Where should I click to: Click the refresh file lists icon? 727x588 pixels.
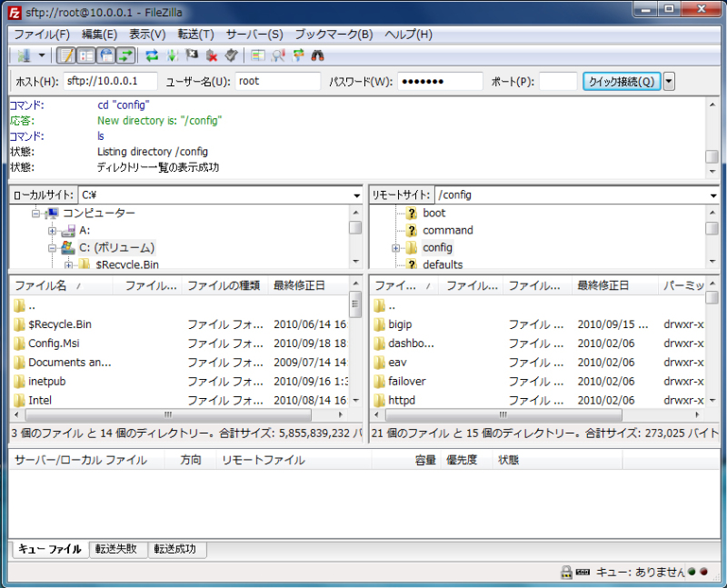click(x=153, y=55)
